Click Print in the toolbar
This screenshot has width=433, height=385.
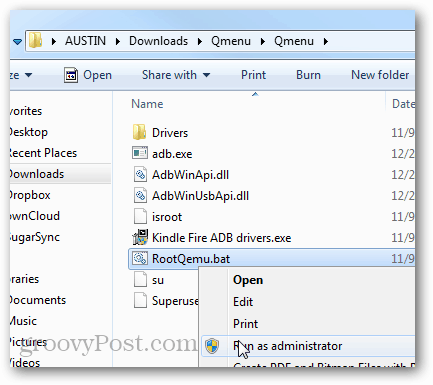pyautogui.click(x=253, y=75)
